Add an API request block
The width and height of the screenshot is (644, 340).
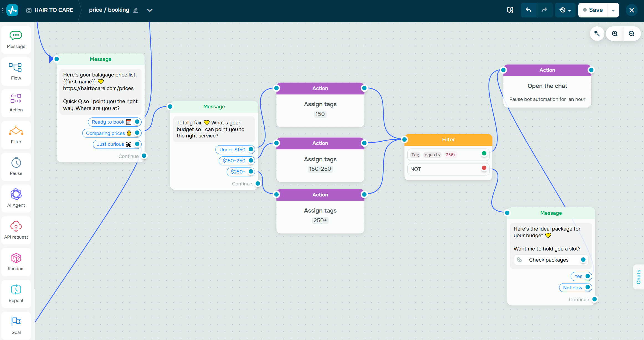click(16, 230)
